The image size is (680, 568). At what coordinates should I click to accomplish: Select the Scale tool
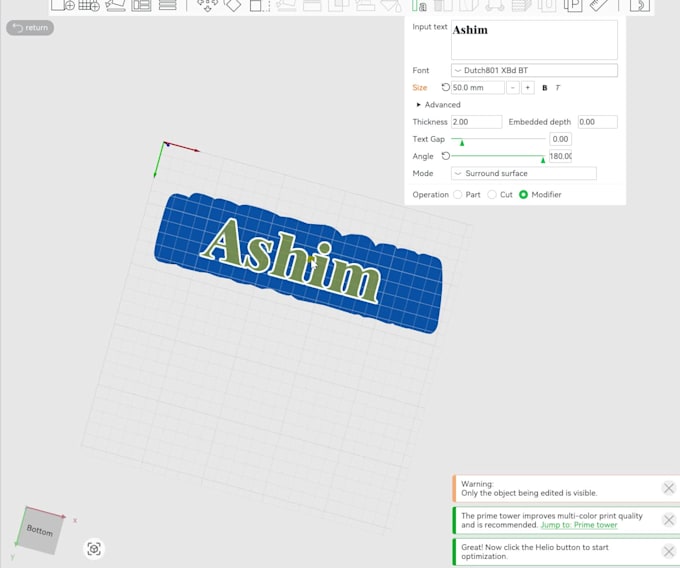pos(259,4)
